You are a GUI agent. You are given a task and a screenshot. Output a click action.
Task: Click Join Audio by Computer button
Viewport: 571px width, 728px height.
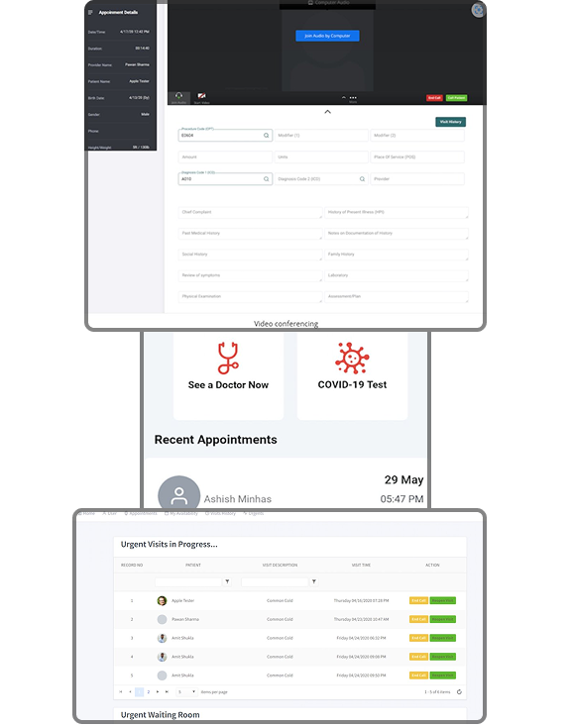click(327, 36)
